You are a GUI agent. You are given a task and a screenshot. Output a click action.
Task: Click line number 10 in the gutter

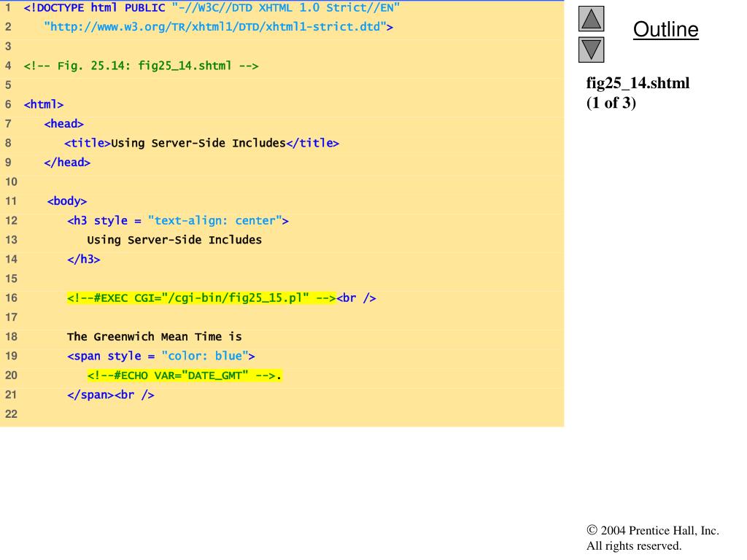11,182
